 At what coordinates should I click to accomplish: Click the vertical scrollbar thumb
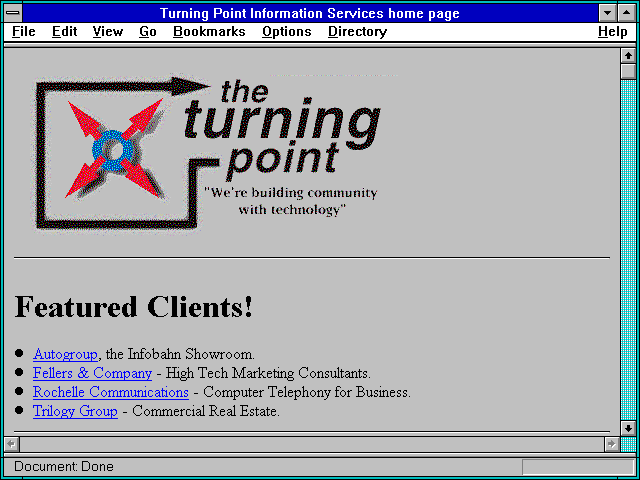click(628, 71)
